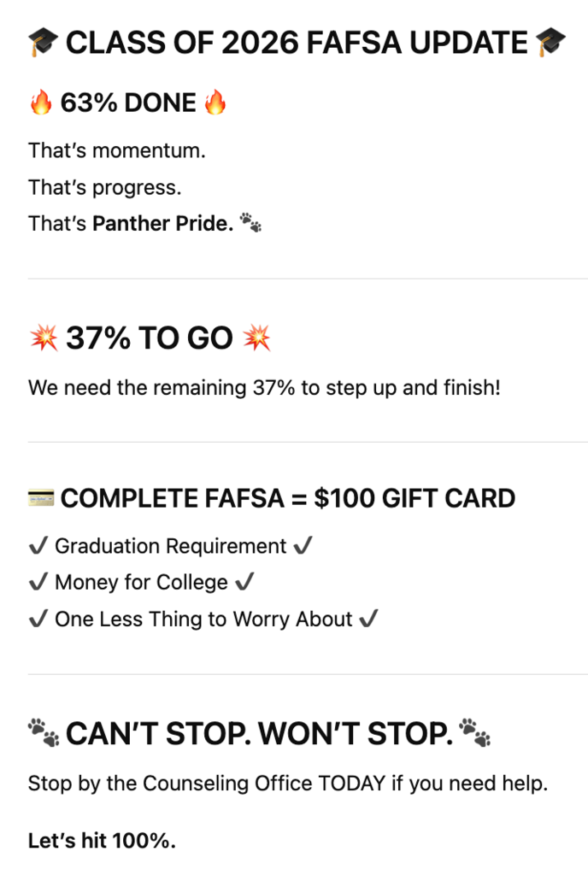The image size is (588, 875).
Task: Select the fire emoji after 63% DONE
Action: [215, 103]
